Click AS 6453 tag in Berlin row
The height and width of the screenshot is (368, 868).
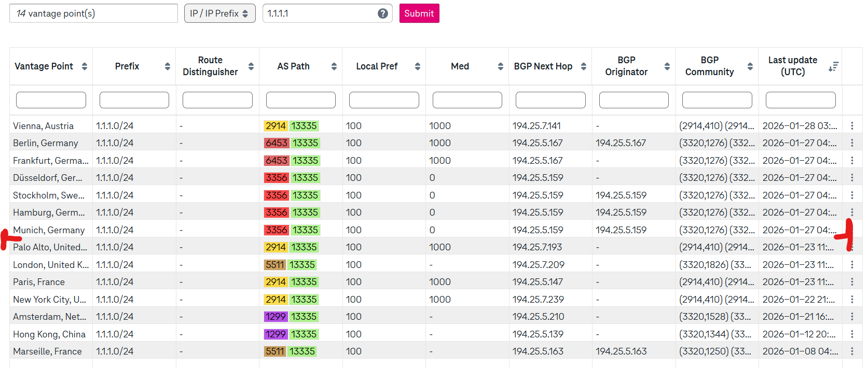click(277, 143)
